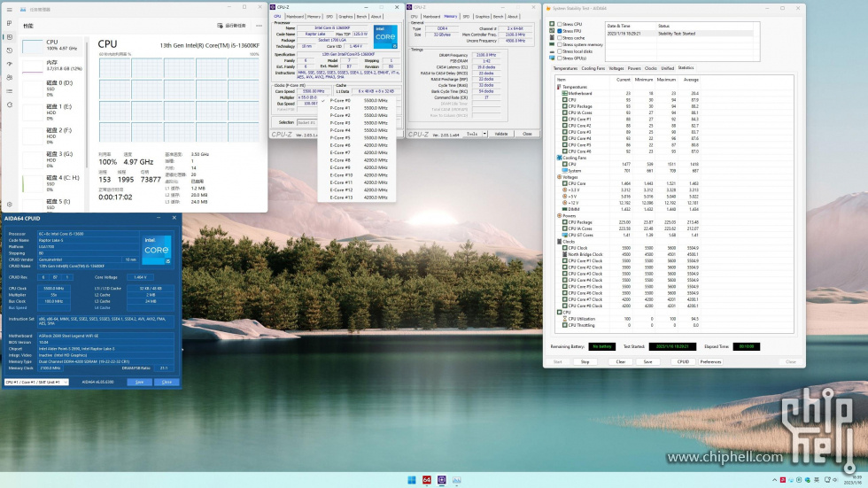Uncheck Stress FPU checkbox in AIDA64
This screenshot has width=868, height=488.
click(560, 31)
